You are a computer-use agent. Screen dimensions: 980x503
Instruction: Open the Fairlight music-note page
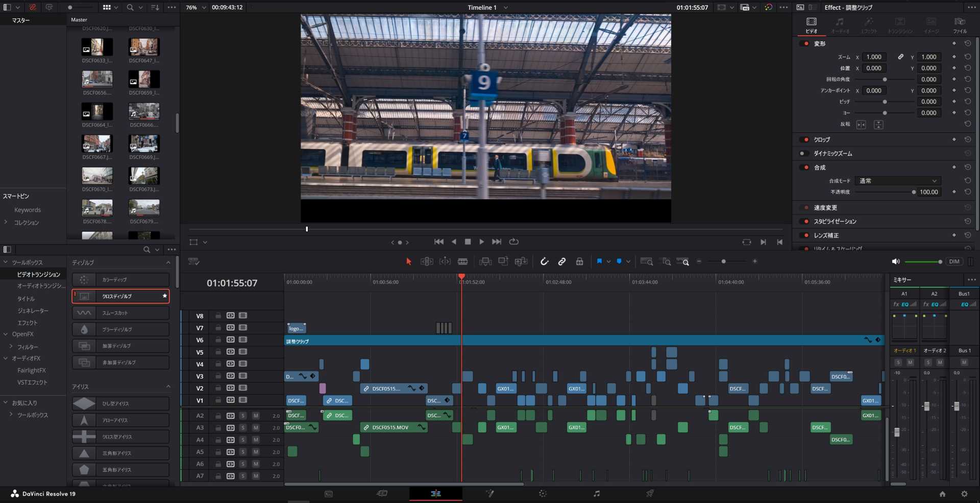[596, 493]
